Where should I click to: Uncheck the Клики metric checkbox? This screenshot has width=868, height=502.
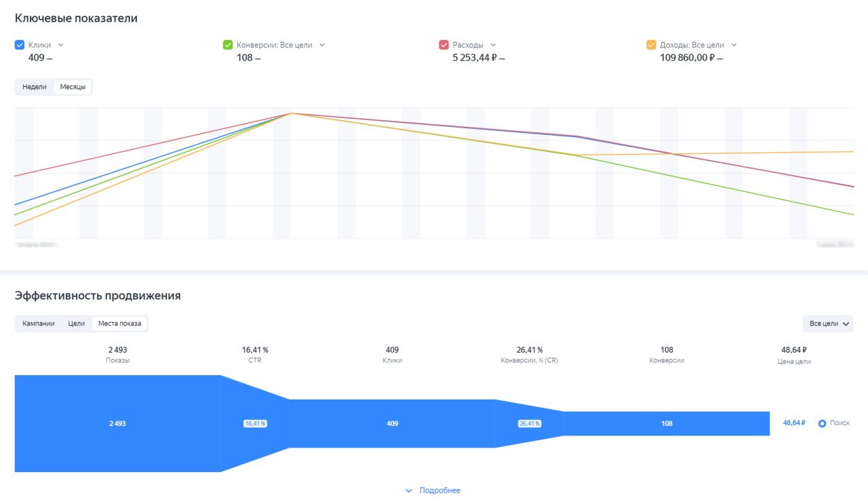point(20,45)
